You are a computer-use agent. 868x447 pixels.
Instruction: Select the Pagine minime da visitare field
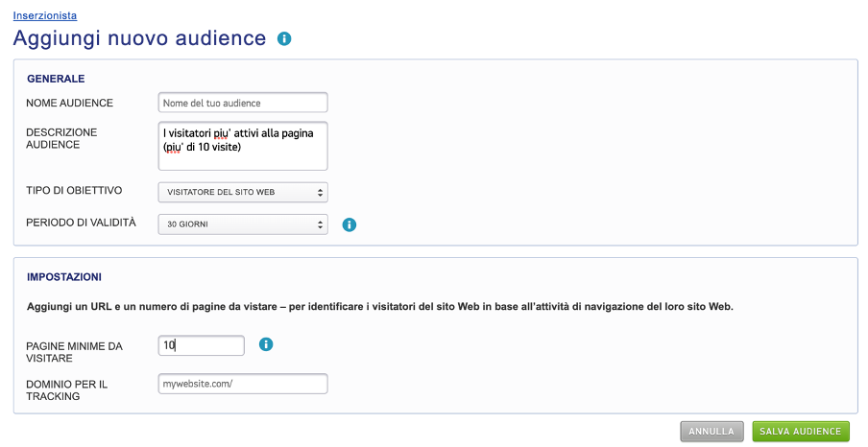202,345
